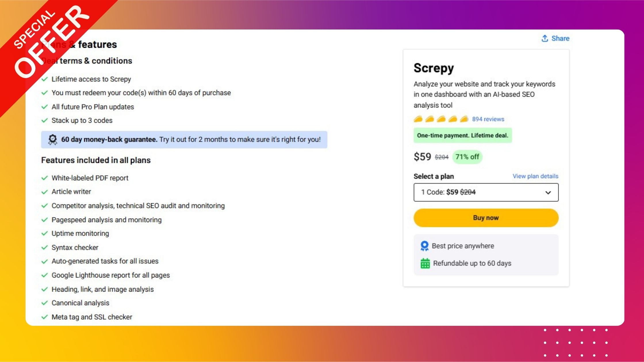Click checkmark beside Uptime monitoring

tap(45, 234)
